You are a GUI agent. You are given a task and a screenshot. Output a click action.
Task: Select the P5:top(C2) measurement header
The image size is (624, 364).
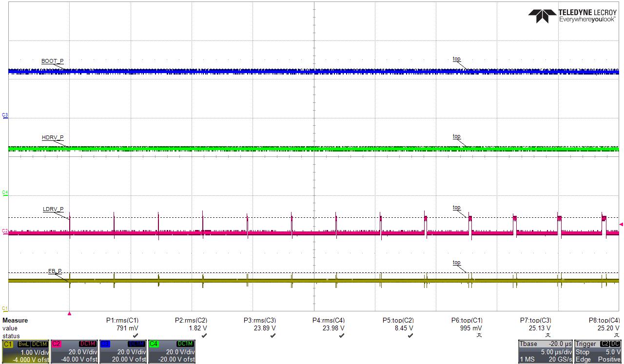pyautogui.click(x=398, y=320)
